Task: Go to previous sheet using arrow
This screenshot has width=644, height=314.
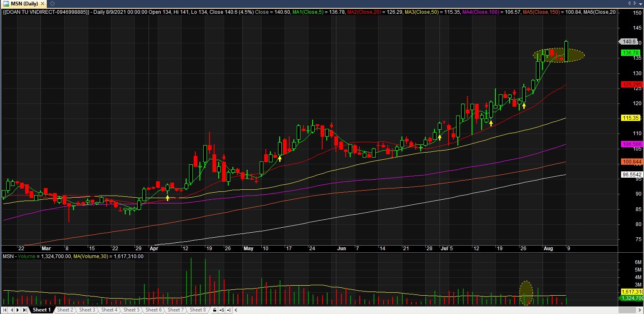Action: [x=11, y=310]
